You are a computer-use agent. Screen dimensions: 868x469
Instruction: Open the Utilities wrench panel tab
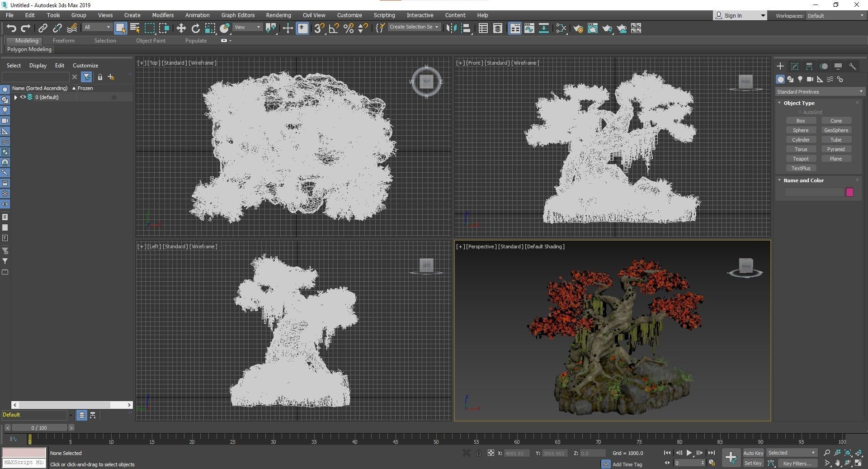[852, 66]
